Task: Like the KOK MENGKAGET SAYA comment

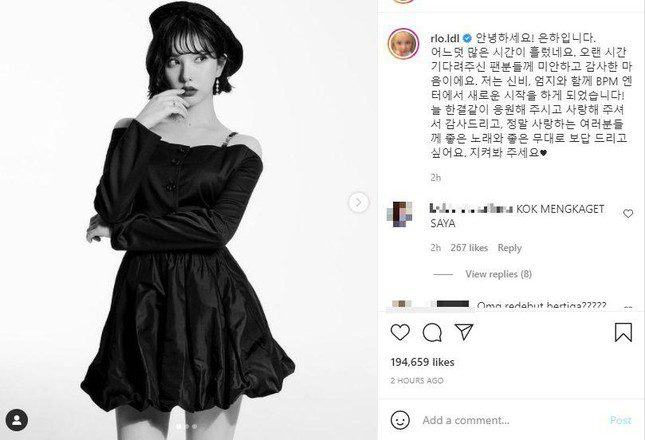Action: pyautogui.click(x=628, y=213)
